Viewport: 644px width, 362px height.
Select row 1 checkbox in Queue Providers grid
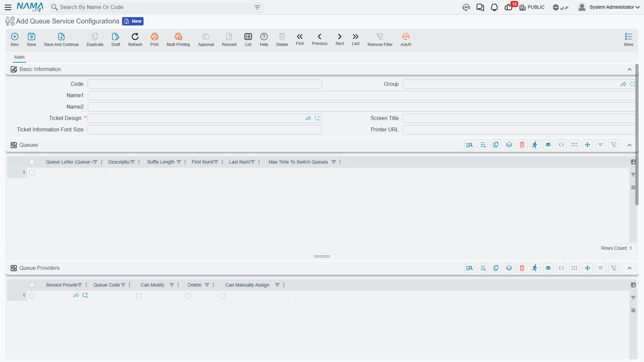[x=32, y=296]
